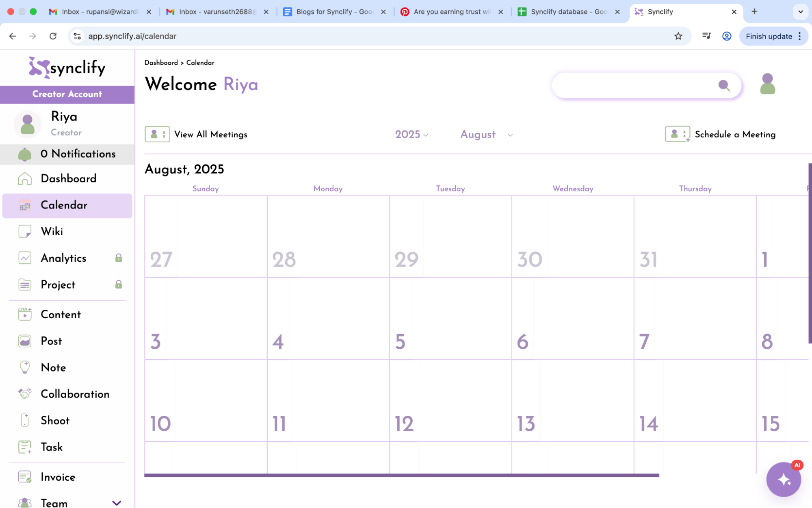Viewport: 812px width, 508px height.
Task: Open the Analytics chart icon
Action: point(25,258)
